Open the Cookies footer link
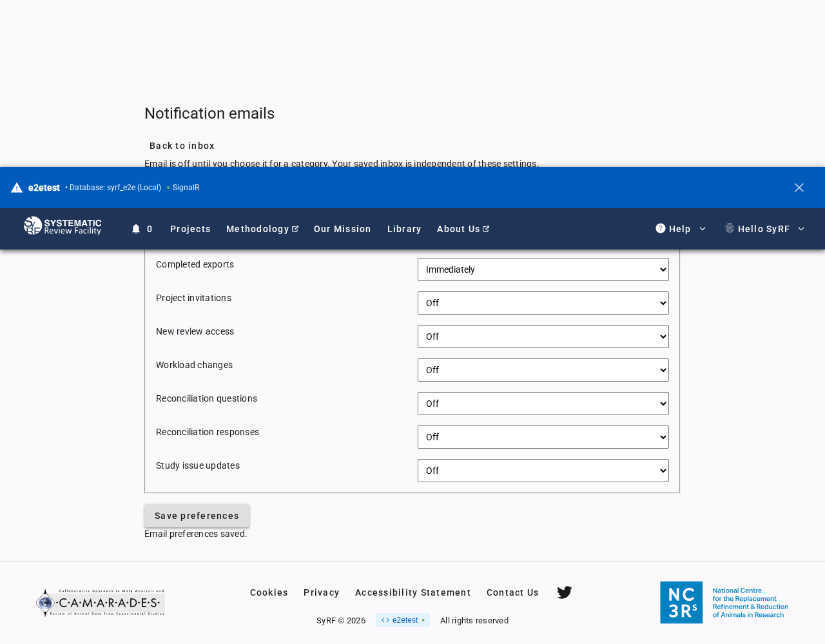825x644 pixels. click(269, 592)
